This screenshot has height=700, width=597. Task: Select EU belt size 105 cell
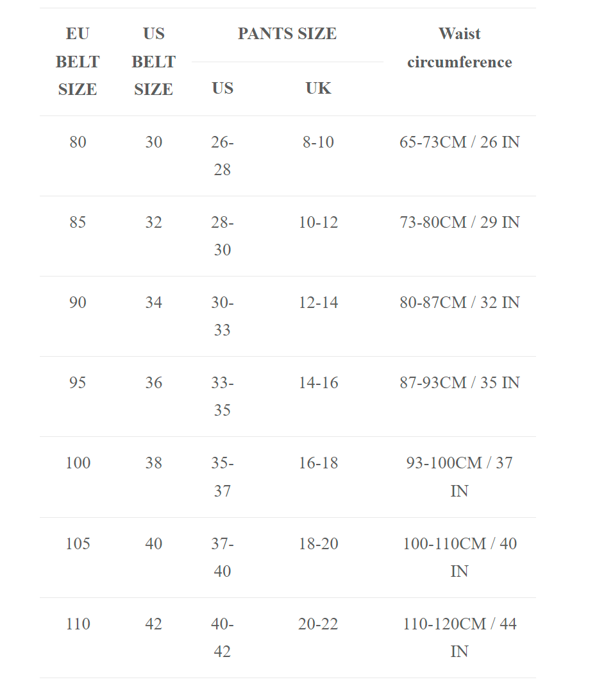coord(78,544)
